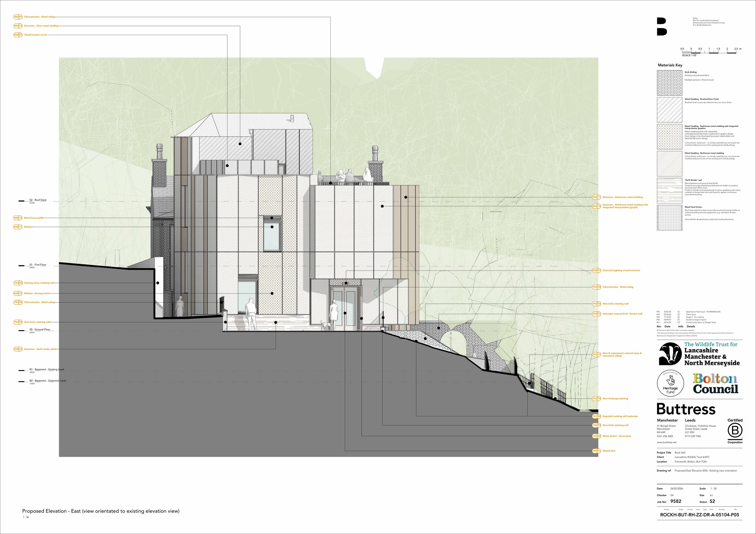Click the NX 326 Metal shutter tag

coord(597,436)
